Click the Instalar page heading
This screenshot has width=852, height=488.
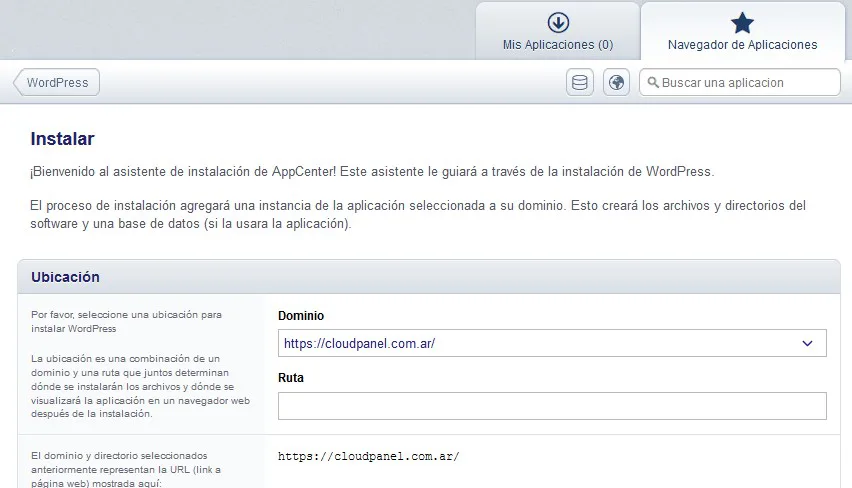point(62,139)
